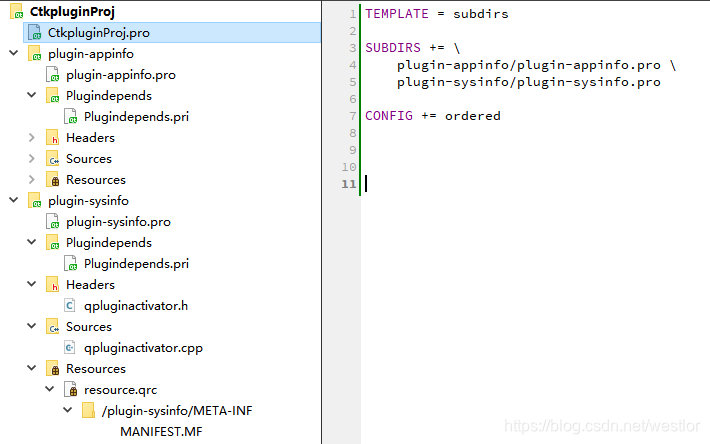This screenshot has width=710, height=444.
Task: Click line number 9 in gutter
Action: pyautogui.click(x=353, y=150)
